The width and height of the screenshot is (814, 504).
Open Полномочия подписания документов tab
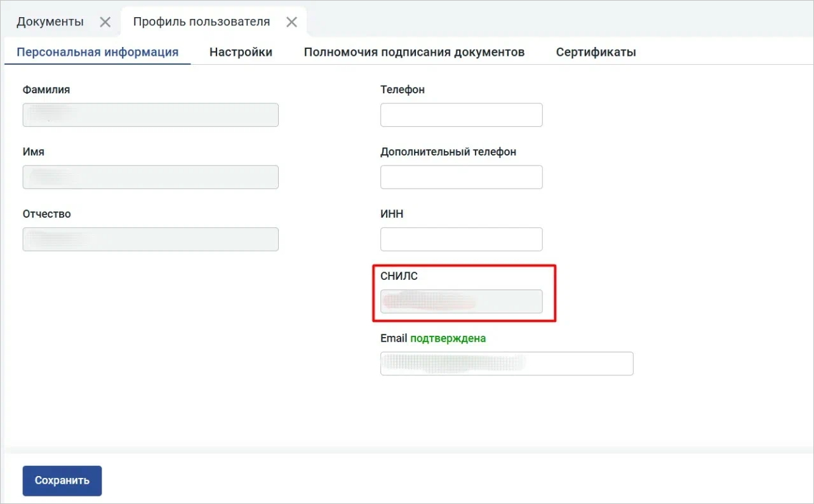[414, 52]
